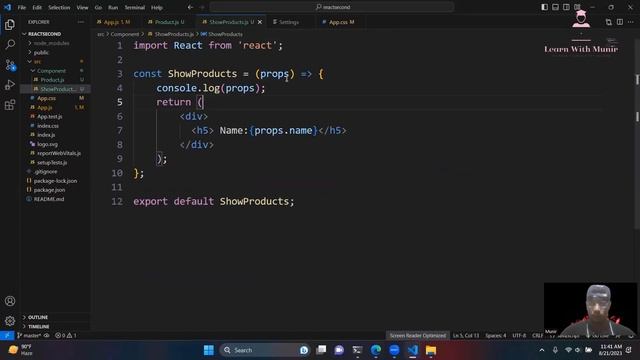
Task: Open the Run menu
Action: pos(113,7)
